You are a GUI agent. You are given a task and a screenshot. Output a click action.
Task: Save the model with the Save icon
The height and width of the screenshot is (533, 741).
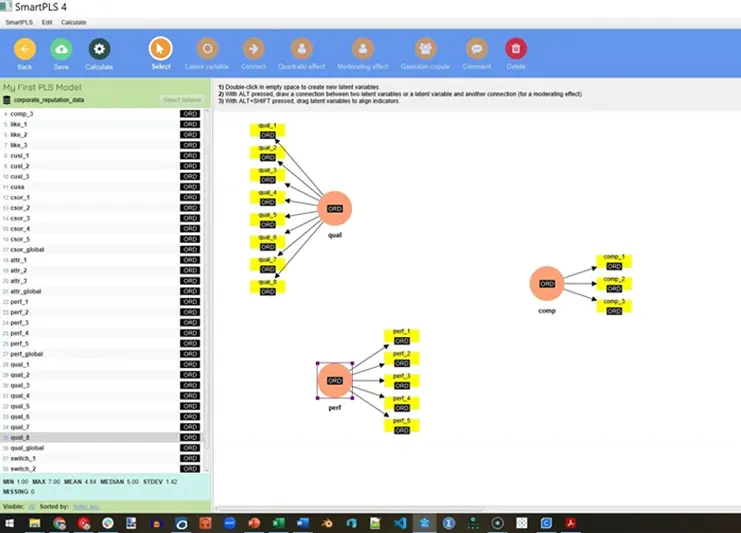[61, 49]
